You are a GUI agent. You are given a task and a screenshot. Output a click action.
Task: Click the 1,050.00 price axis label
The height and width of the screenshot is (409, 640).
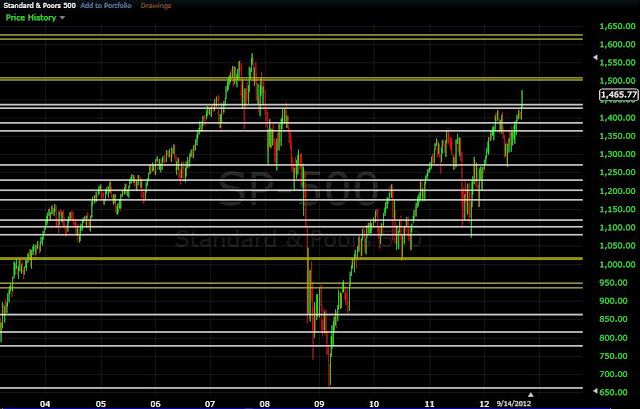click(x=618, y=246)
